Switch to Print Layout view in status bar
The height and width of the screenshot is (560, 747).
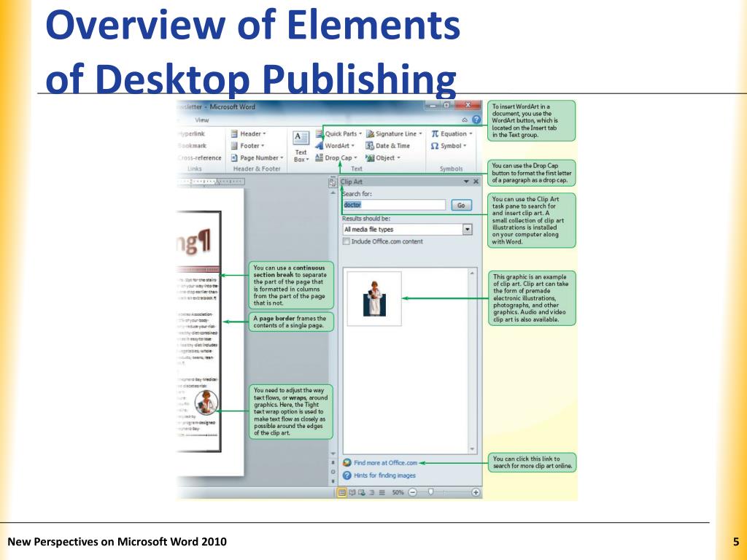pyautogui.click(x=341, y=492)
